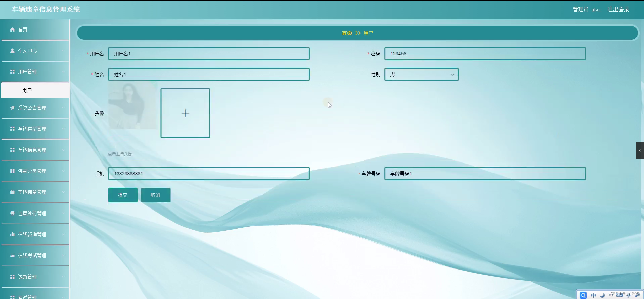The image size is (644, 299).
Task: Click the person icon beside 个人中心
Action: coord(12,51)
